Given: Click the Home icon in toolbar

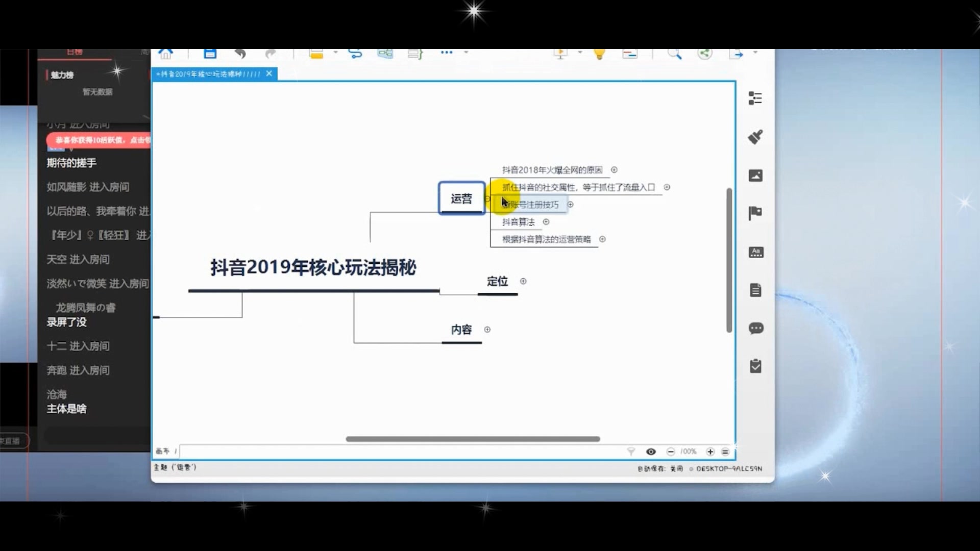Looking at the screenshot, I should pos(165,54).
